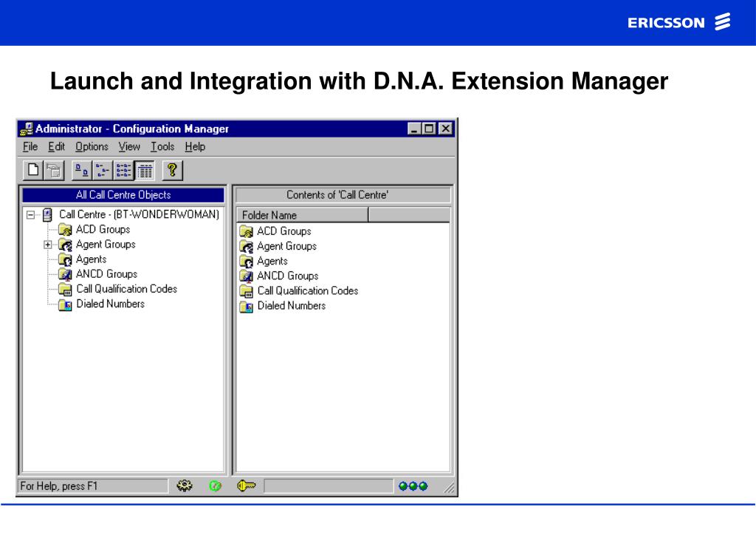756x535 pixels.
Task: Click Call Qualification Codes icon in contents list
Action: tap(247, 291)
